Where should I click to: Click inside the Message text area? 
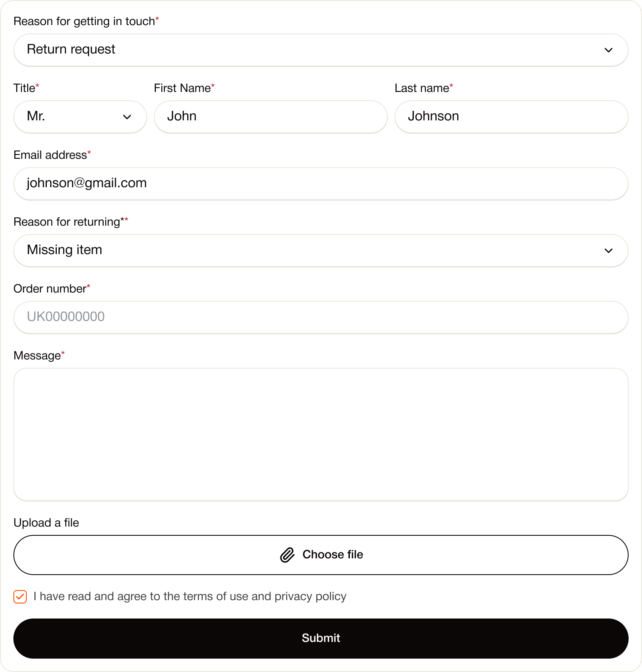pos(320,435)
